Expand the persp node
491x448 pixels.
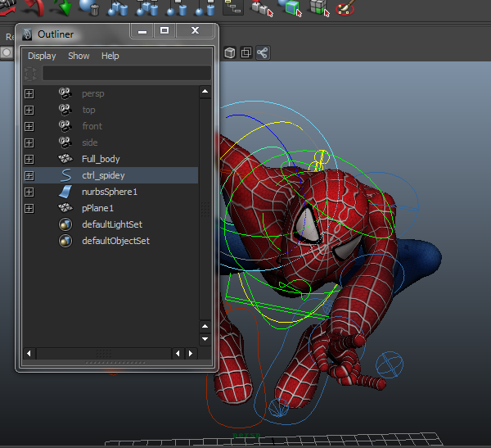coord(29,93)
